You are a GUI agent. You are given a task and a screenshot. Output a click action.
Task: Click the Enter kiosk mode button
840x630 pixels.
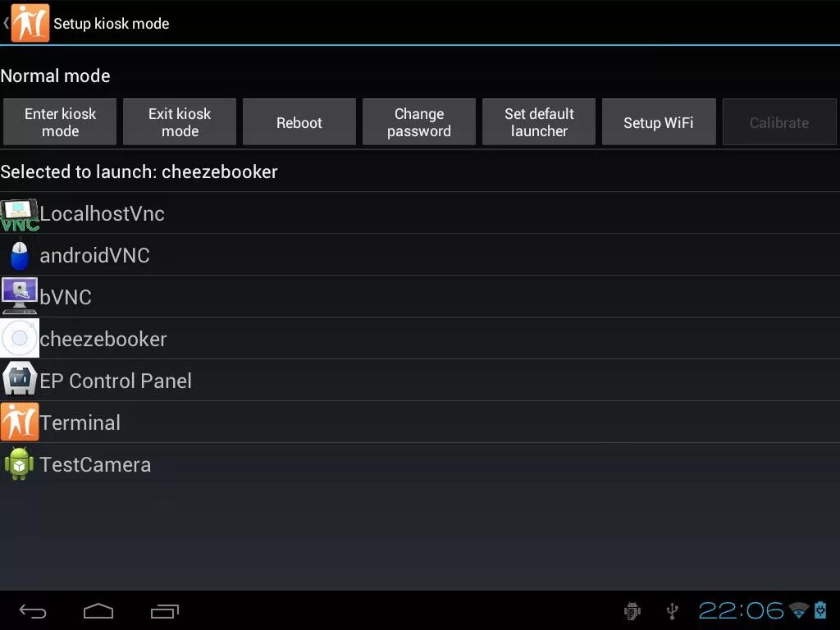coord(60,122)
